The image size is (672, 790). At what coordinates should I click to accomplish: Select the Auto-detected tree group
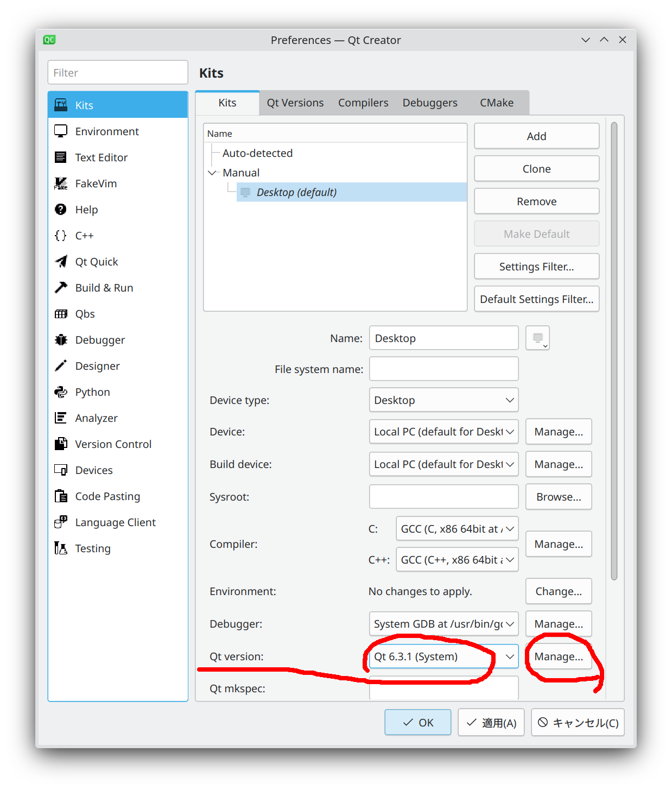point(257,153)
